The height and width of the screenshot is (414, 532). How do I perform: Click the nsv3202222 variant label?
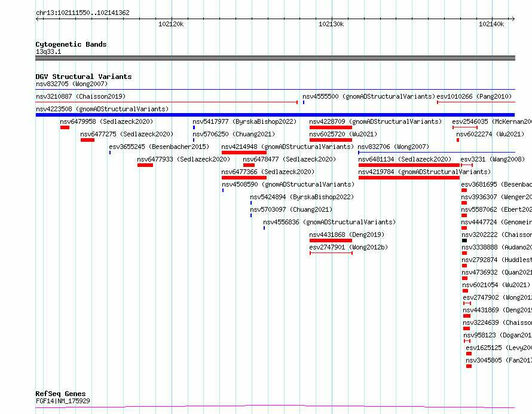497,235
